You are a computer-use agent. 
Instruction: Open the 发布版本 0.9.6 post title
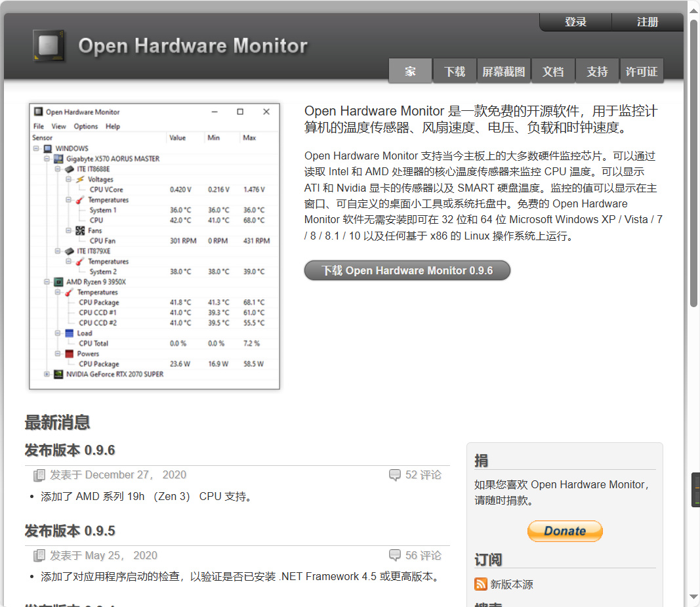click(x=70, y=450)
